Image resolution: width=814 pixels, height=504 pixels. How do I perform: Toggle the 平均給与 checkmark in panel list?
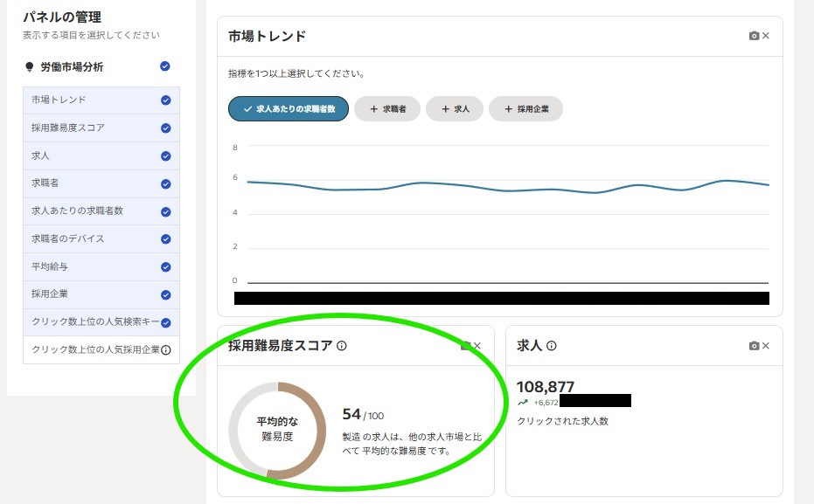tap(165, 266)
